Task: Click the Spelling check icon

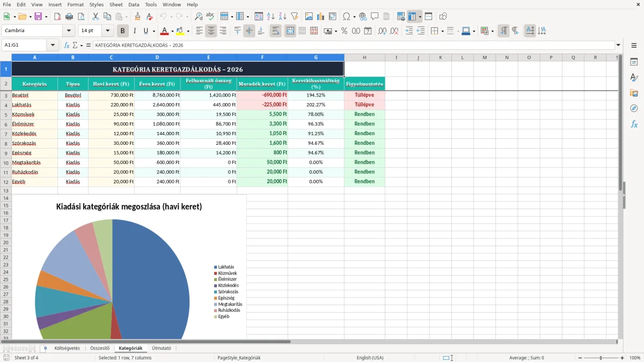Action: tap(210, 17)
